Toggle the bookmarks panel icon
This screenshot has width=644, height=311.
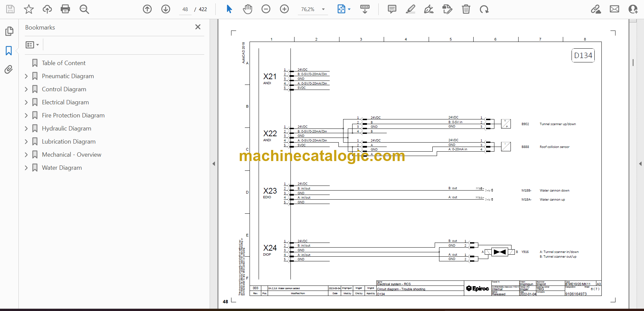click(x=9, y=51)
